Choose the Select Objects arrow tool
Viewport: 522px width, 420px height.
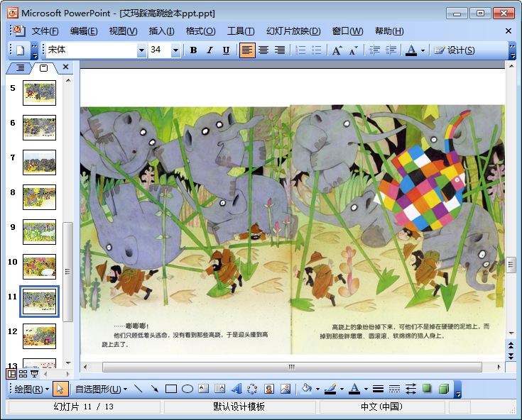click(x=60, y=389)
